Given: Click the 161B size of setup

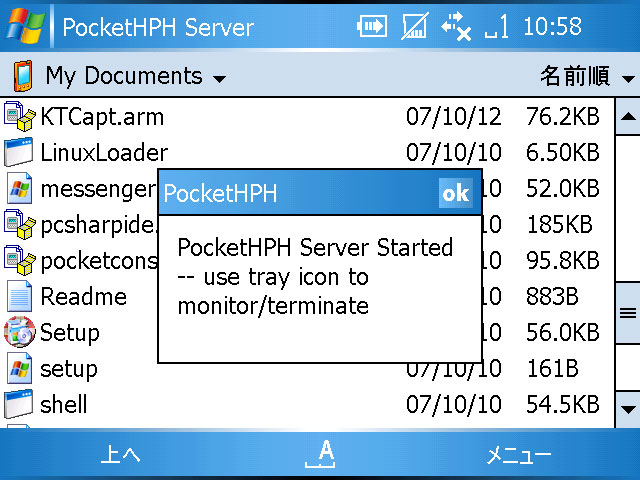Looking at the screenshot, I should (553, 368).
